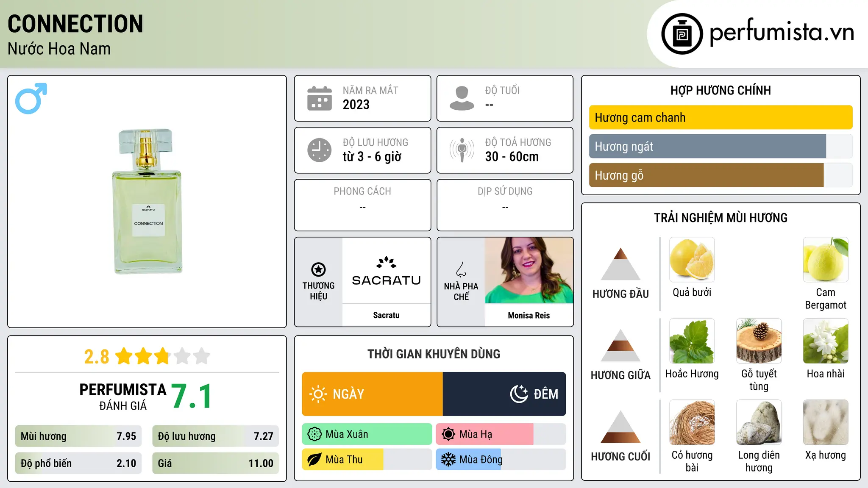
Task: Click the clock icon beside Độ lưu hương
Action: point(320,150)
